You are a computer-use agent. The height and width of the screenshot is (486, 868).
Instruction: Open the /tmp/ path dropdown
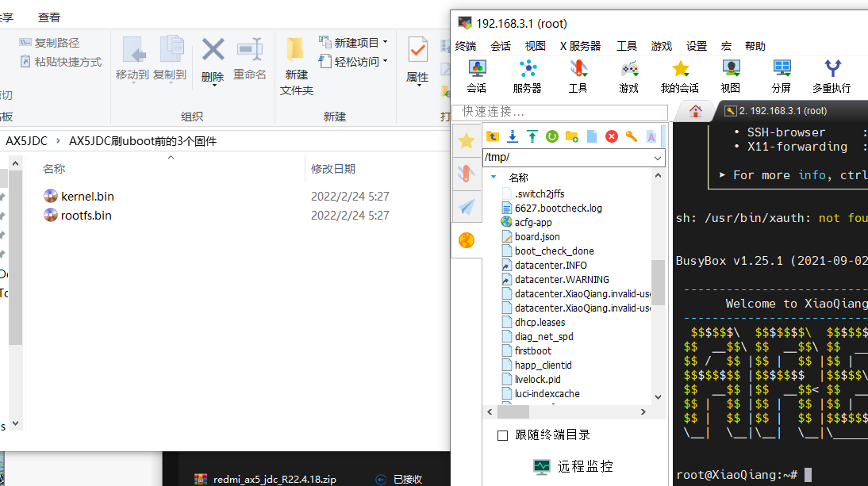click(x=659, y=159)
